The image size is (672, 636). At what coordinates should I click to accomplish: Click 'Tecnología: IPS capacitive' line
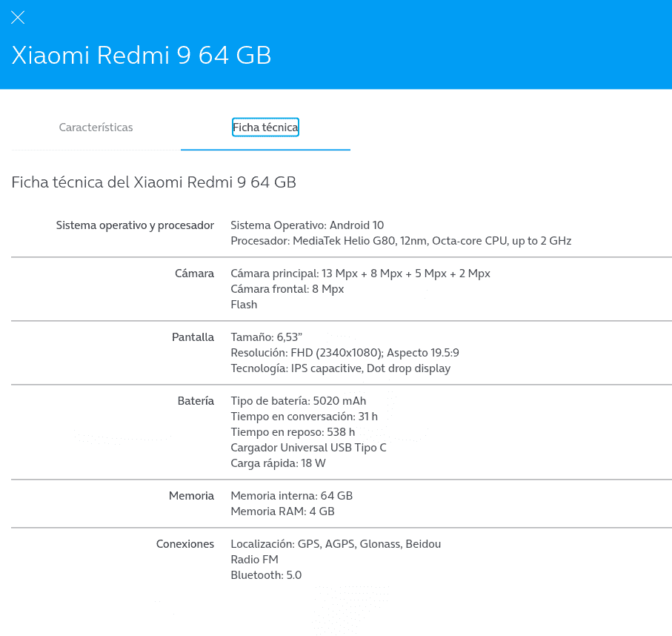click(x=341, y=368)
